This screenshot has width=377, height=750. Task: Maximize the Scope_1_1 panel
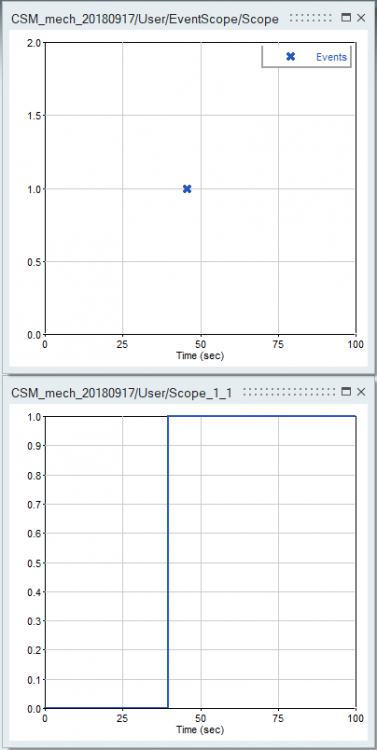(x=347, y=392)
